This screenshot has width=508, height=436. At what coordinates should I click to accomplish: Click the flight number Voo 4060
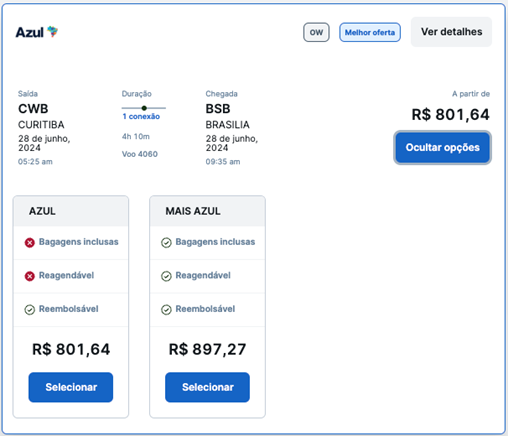click(140, 154)
